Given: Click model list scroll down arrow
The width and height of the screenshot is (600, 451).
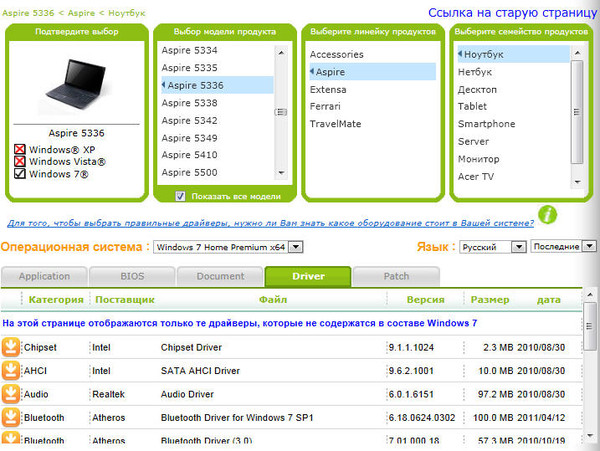Looking at the screenshot, I should coord(281,173).
